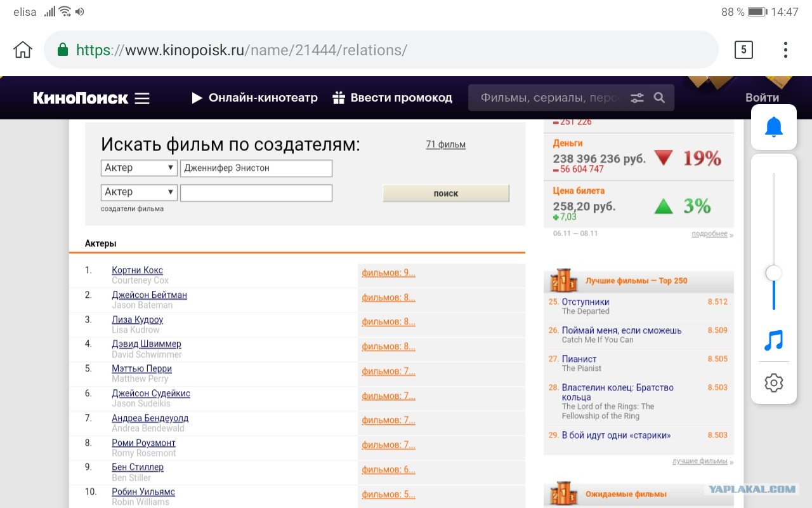Tap the music note icon
This screenshot has height=508, width=812.
pos(774,340)
